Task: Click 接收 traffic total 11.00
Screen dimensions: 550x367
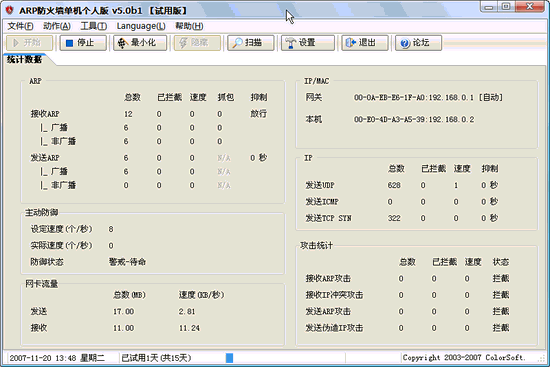Action: pos(123,328)
